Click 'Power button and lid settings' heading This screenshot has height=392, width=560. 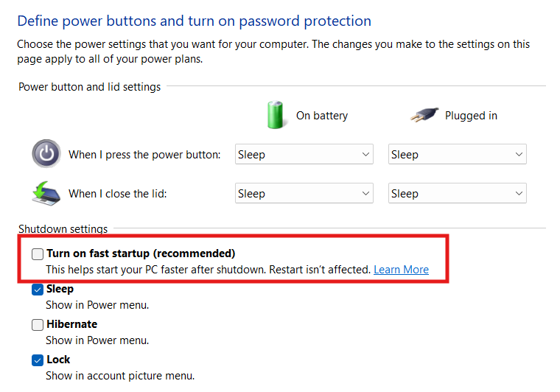[89, 87]
